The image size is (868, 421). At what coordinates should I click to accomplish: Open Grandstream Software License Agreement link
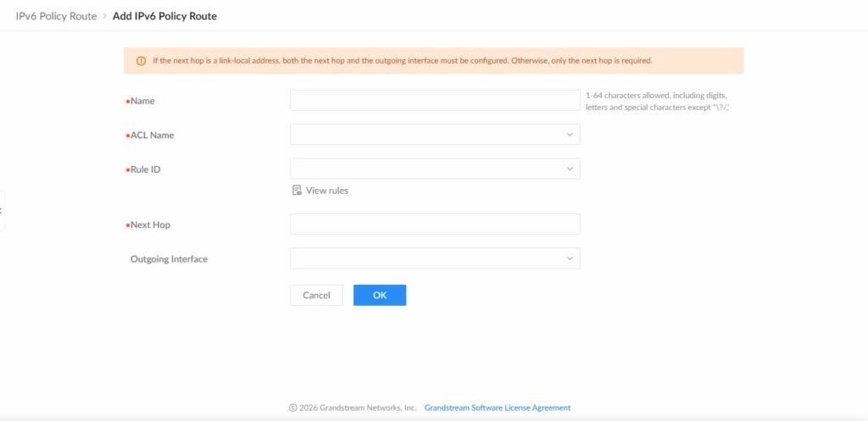coord(497,407)
